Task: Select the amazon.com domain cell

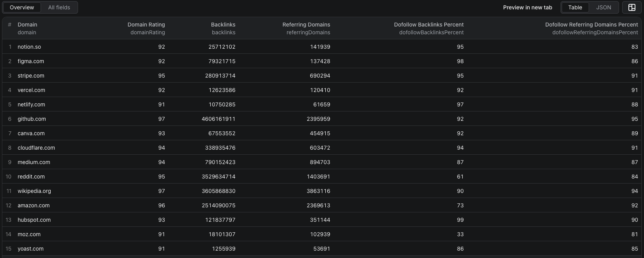Action: 34,205
